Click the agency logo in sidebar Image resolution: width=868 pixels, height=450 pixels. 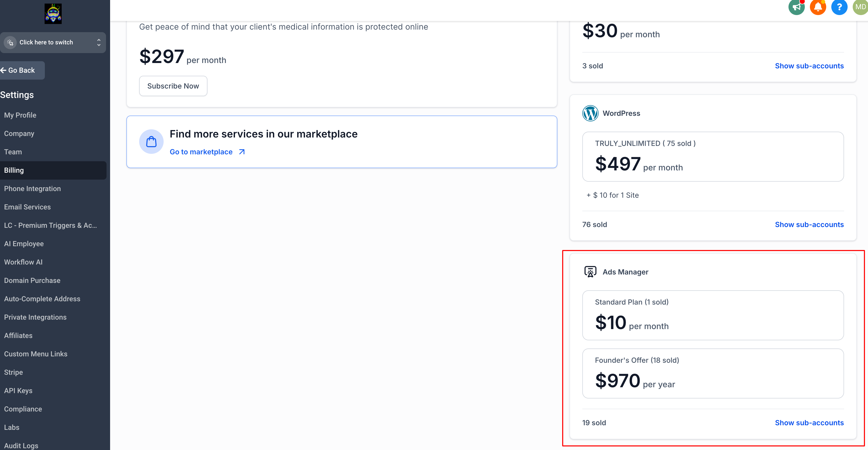pyautogui.click(x=53, y=14)
